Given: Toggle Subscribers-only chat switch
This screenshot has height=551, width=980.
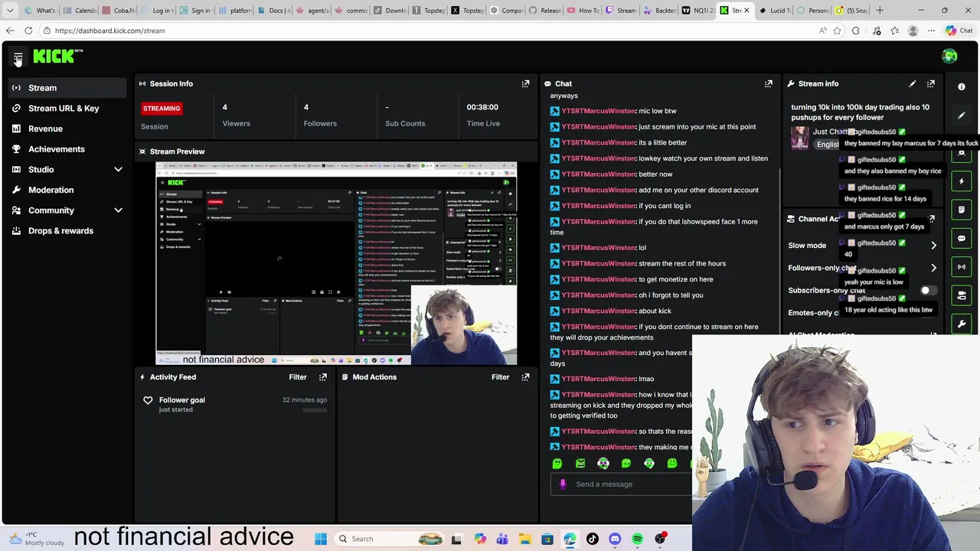Looking at the screenshot, I should [927, 291].
